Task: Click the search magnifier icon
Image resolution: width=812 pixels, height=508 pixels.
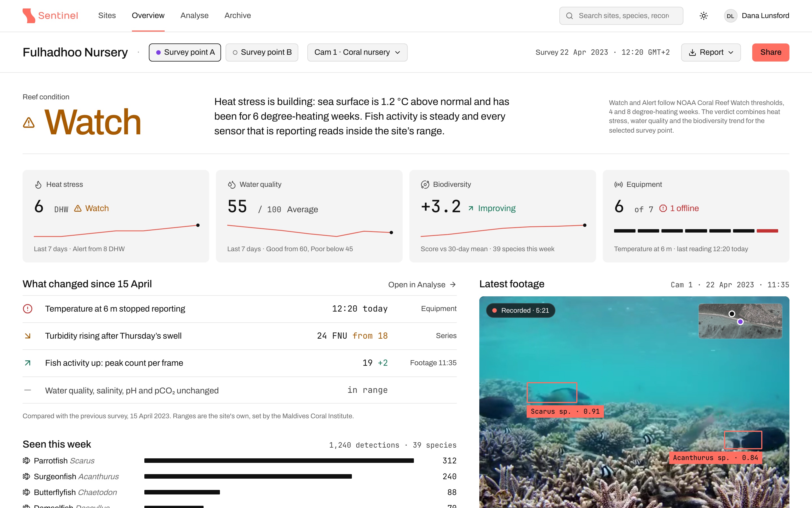Action: [570, 16]
